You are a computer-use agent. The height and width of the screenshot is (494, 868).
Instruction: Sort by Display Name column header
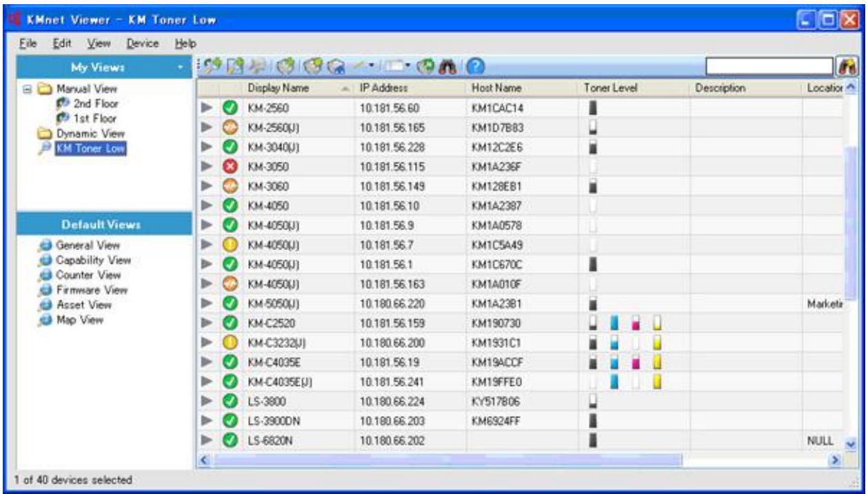[297, 89]
